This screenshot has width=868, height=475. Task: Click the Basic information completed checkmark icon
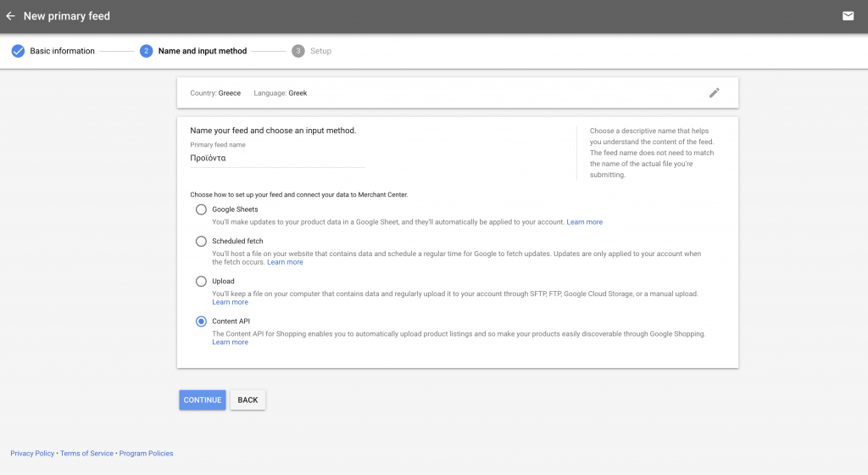(18, 51)
